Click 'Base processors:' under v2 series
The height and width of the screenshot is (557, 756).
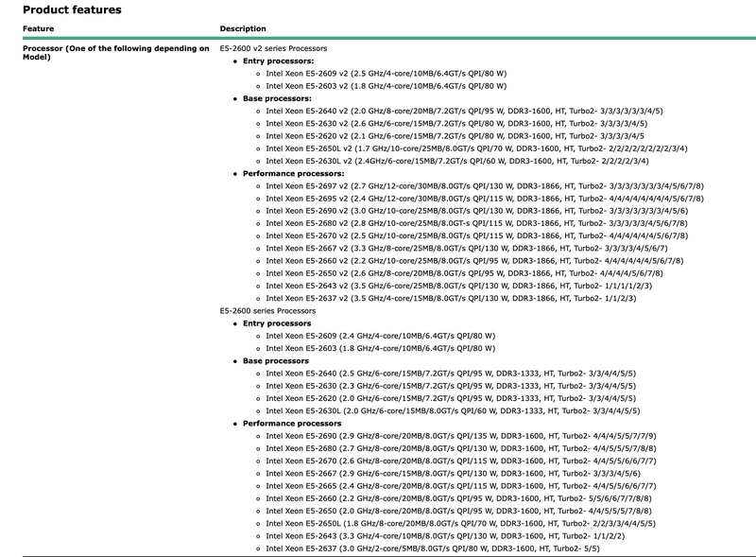[x=277, y=98]
